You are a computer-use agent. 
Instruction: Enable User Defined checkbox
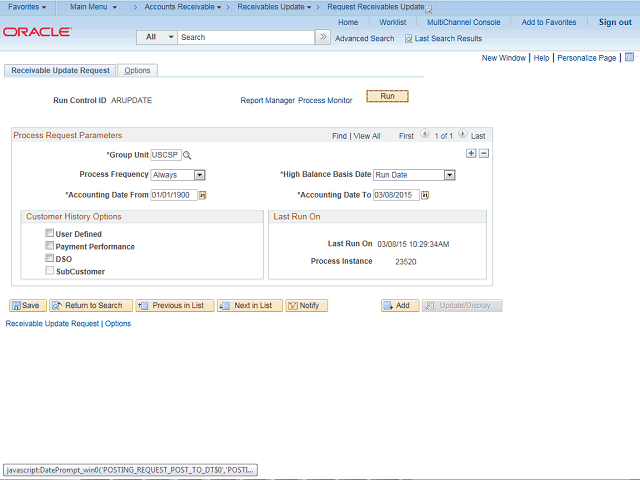pyautogui.click(x=49, y=233)
